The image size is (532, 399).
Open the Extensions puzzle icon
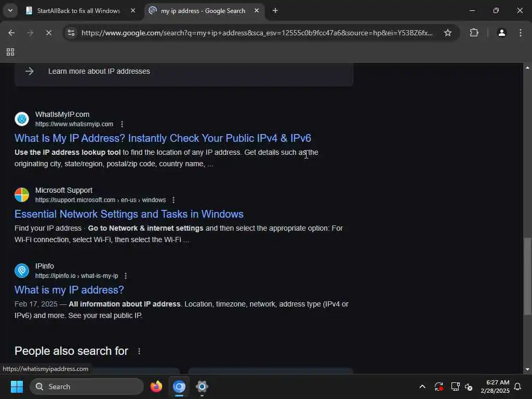coord(474,33)
